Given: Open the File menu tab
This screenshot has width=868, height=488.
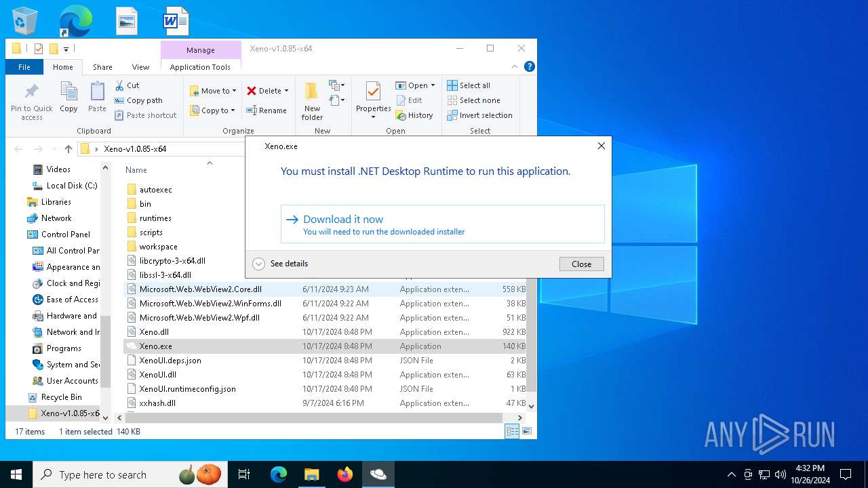Looking at the screenshot, I should (x=24, y=67).
